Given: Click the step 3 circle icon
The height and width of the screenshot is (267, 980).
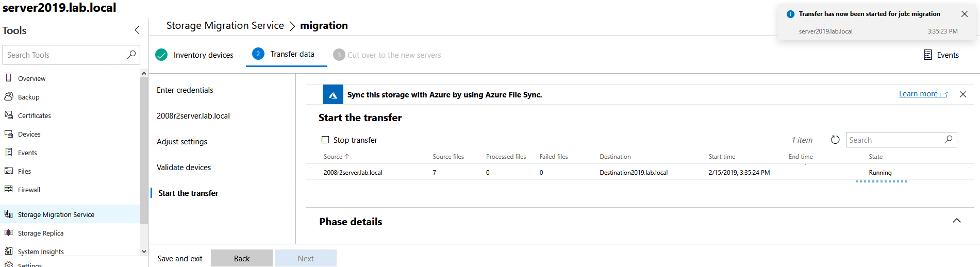Looking at the screenshot, I should click(x=339, y=55).
